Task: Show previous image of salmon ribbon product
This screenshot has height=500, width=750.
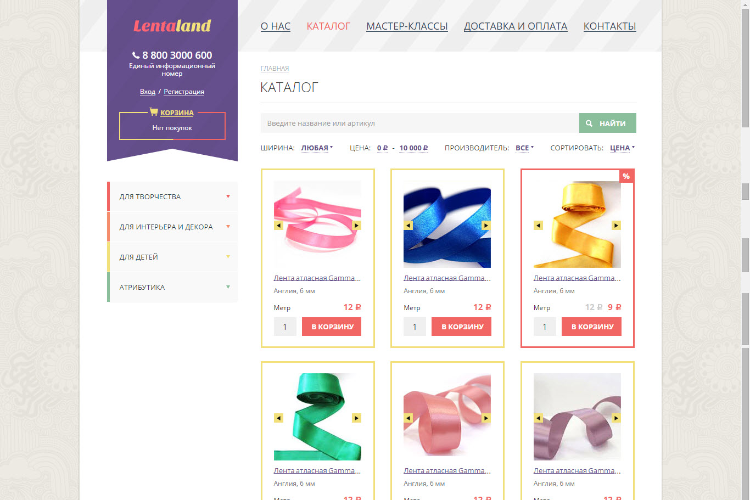Action: click(x=408, y=418)
